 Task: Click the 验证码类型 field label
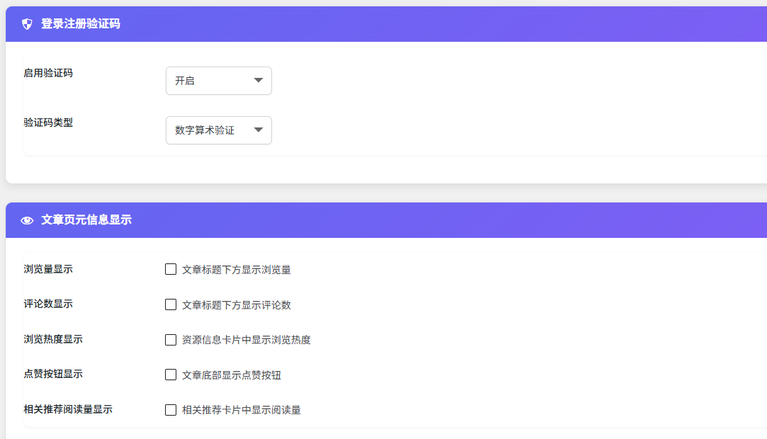48,122
